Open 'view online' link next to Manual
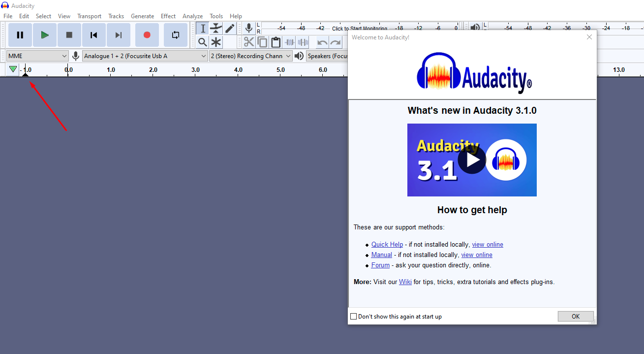The height and width of the screenshot is (354, 644). pos(477,255)
